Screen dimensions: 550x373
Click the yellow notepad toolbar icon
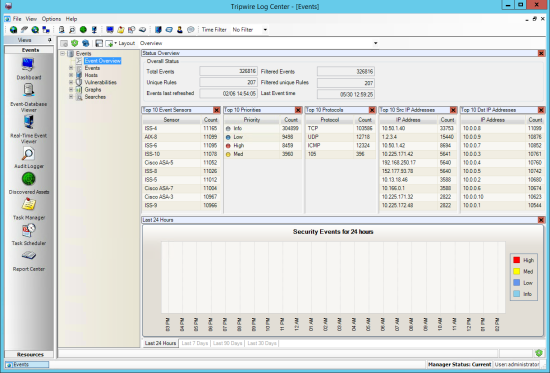pos(121,30)
